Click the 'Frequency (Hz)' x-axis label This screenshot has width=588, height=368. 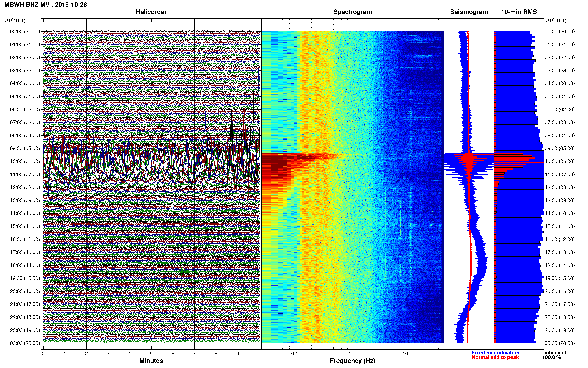pyautogui.click(x=352, y=361)
